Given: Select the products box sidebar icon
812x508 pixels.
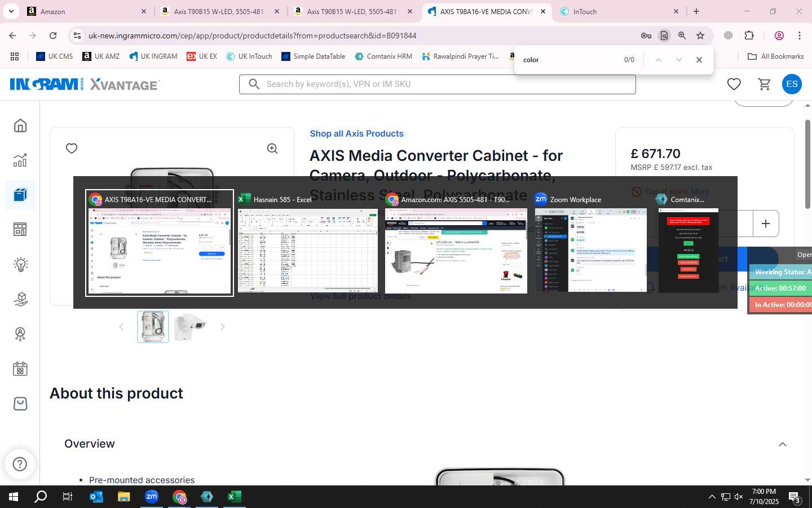Looking at the screenshot, I should pos(20,195).
